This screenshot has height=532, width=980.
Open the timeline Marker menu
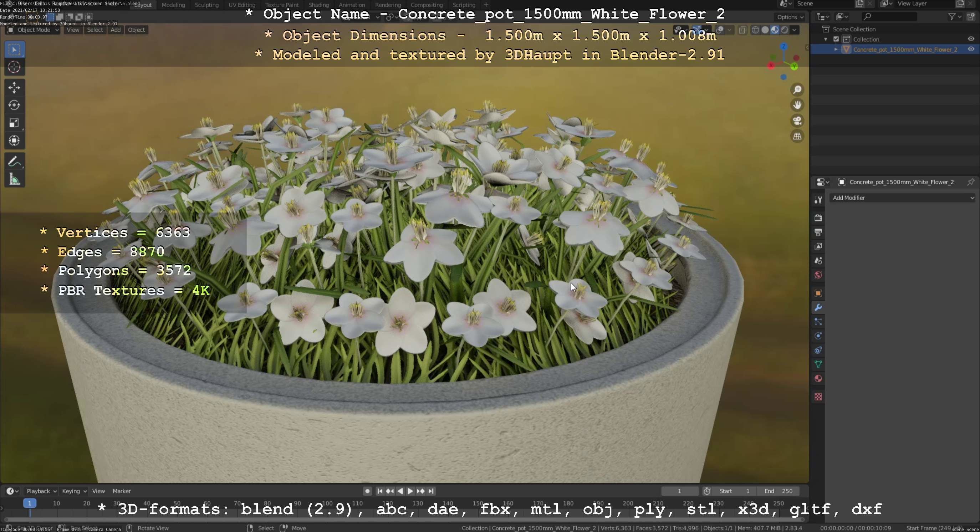pos(122,491)
